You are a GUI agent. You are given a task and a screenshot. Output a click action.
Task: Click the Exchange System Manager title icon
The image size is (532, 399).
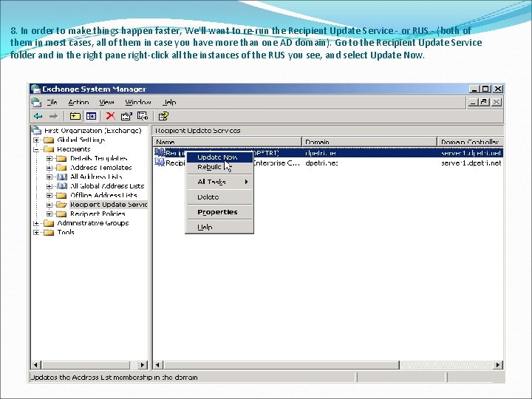(35, 89)
